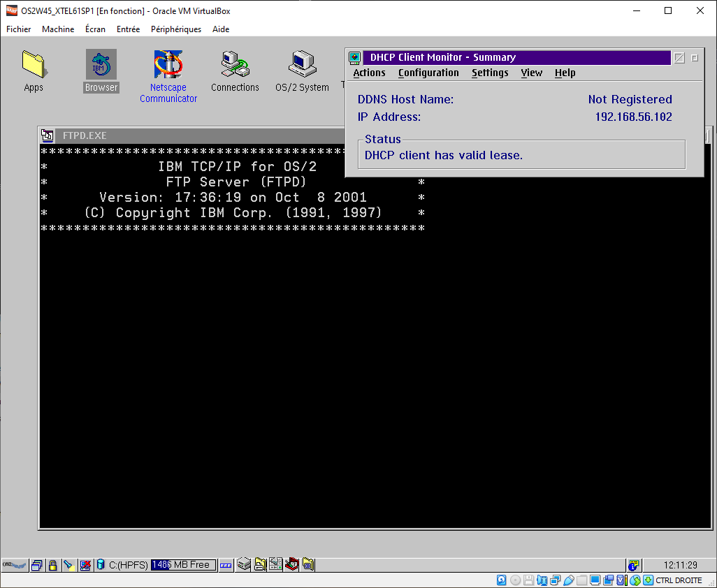Image resolution: width=717 pixels, height=588 pixels.
Task: Open VirtualBox Périphériques menu
Action: click(x=176, y=29)
